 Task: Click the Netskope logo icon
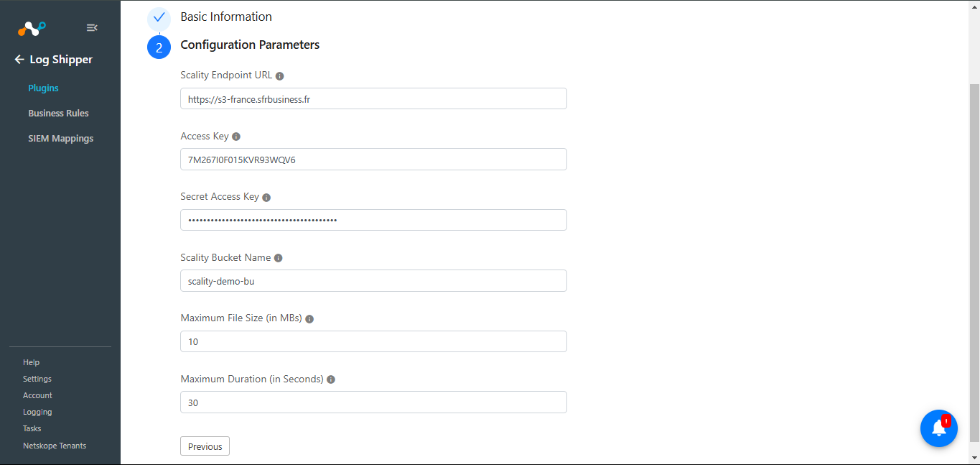[32, 28]
